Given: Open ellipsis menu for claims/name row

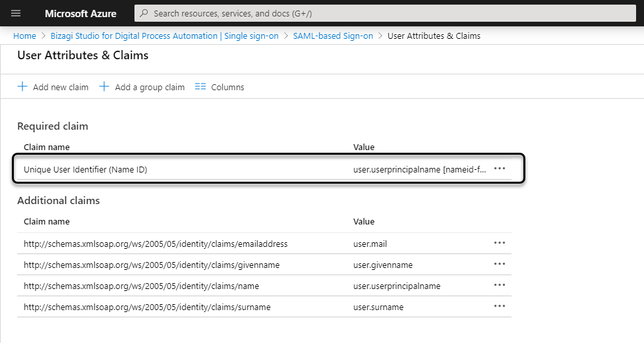Looking at the screenshot, I should coord(500,285).
